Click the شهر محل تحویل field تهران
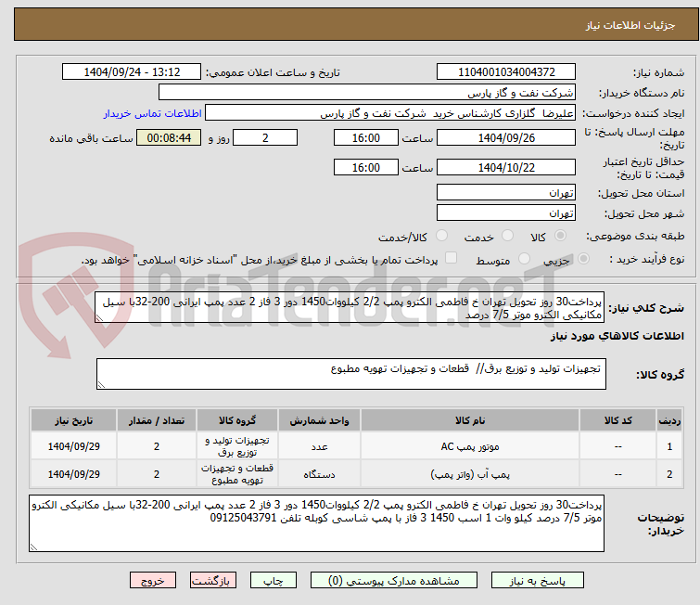 pos(506,212)
